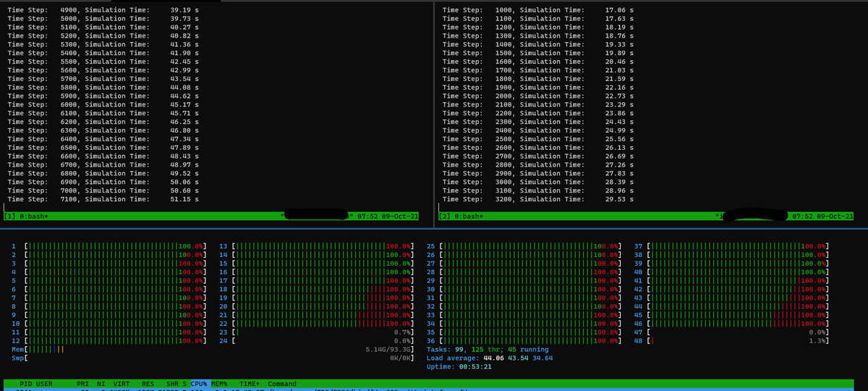The height and width of the screenshot is (391, 868).
Task: Click the Command column header in htop
Action: [x=282, y=384]
